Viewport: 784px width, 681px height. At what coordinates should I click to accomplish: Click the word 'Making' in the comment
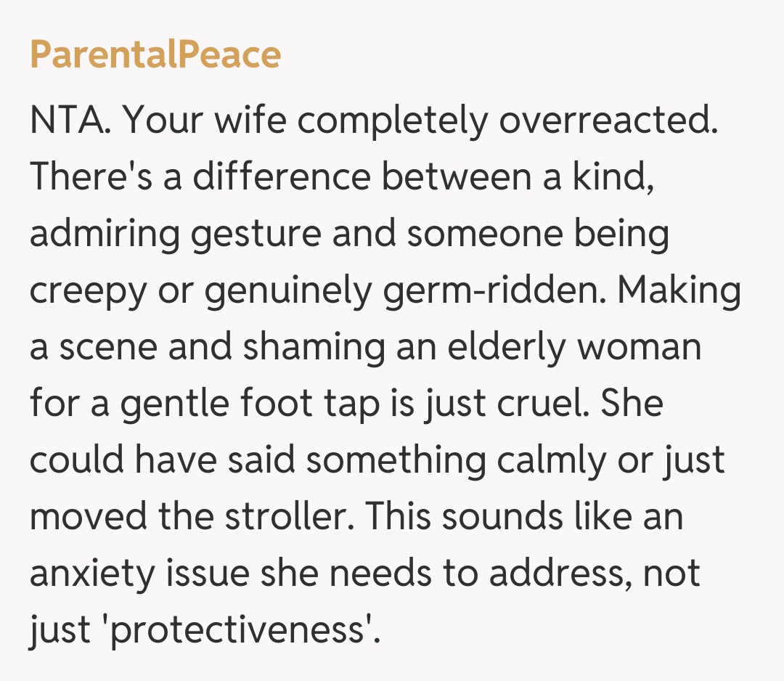pos(680,290)
